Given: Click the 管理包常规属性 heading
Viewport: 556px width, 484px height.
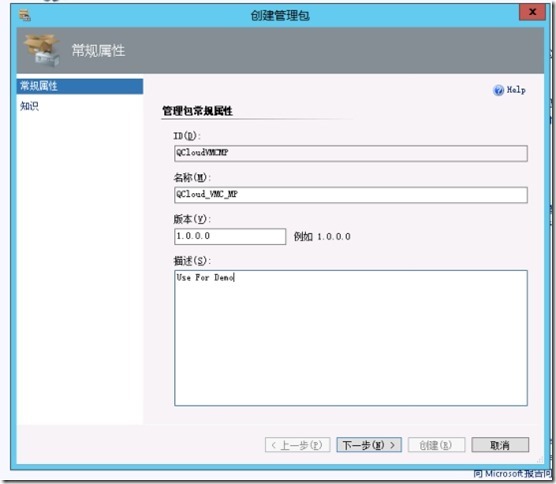Looking at the screenshot, I should (197, 111).
